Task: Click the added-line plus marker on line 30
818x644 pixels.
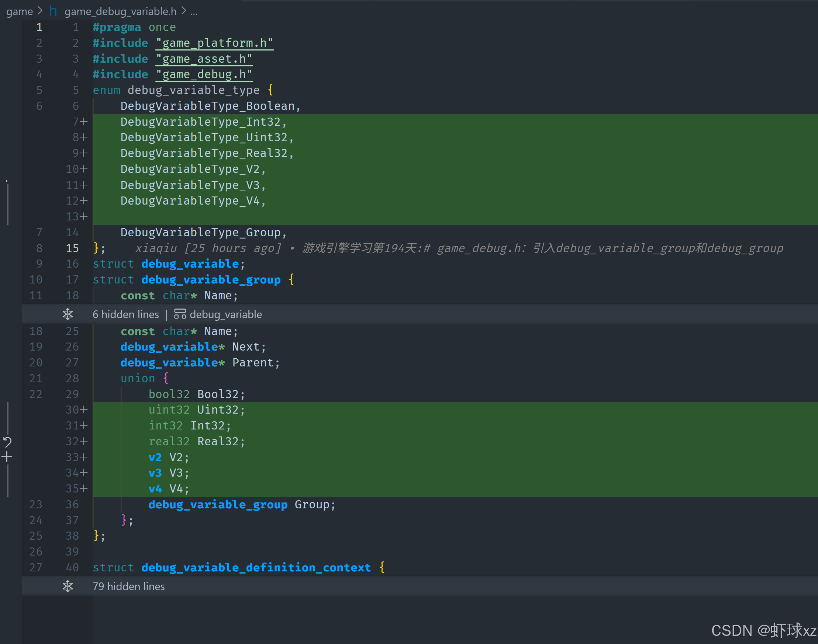Action: [x=84, y=410]
